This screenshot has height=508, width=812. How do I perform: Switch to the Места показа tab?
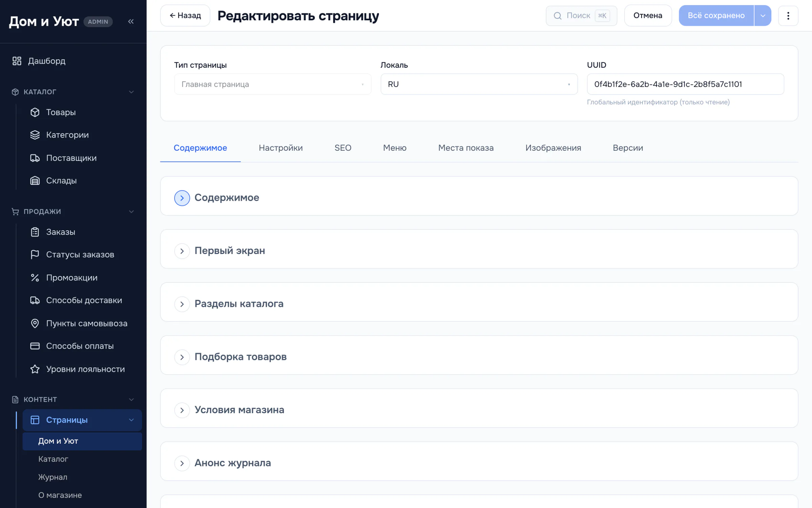point(466,148)
